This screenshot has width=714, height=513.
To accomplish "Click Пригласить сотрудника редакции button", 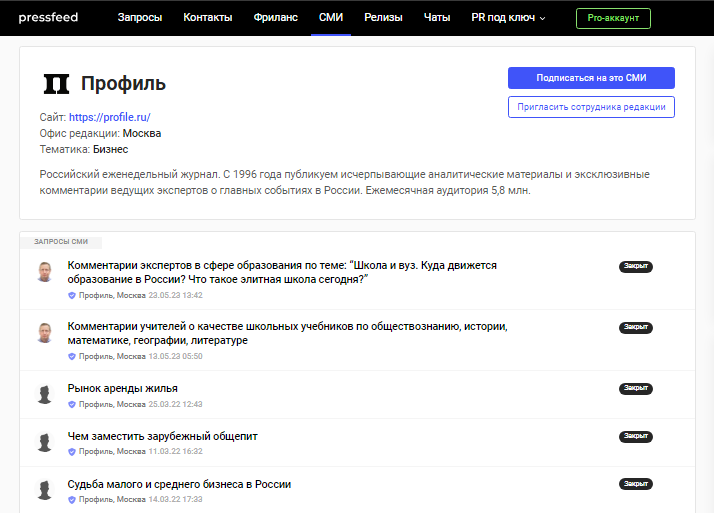I will 591,107.
